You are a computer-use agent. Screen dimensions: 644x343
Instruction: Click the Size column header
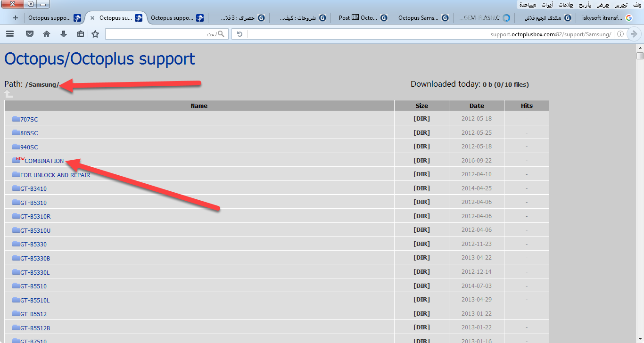tap(422, 106)
